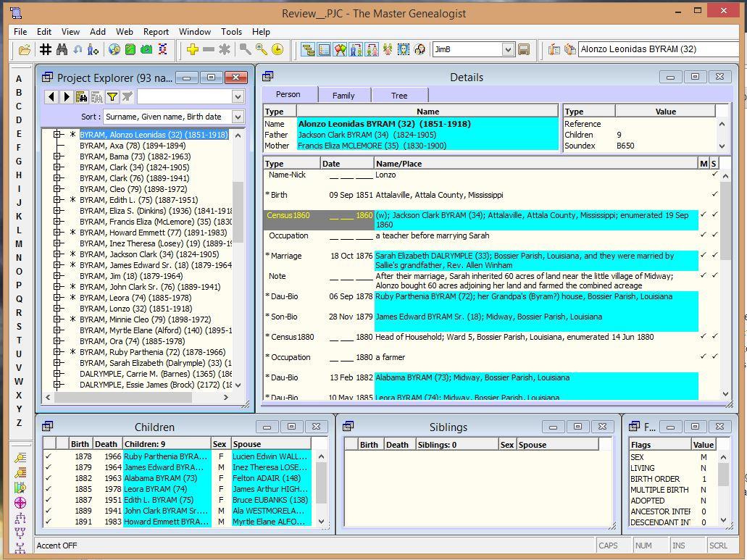Screen dimensions: 747x560
Task: Click the yellow clock icon
Action: tap(277, 49)
